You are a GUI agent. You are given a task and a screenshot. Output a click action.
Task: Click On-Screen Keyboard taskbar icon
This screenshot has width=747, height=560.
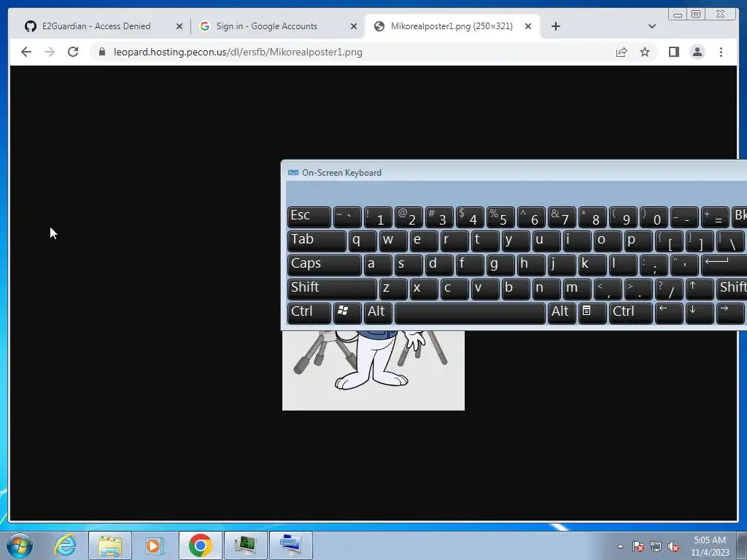coord(290,545)
